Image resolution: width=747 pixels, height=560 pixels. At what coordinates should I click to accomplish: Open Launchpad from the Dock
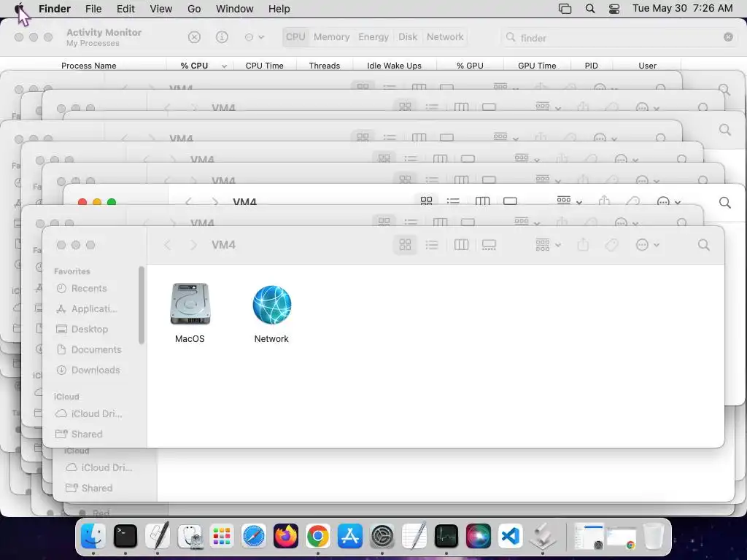222,536
